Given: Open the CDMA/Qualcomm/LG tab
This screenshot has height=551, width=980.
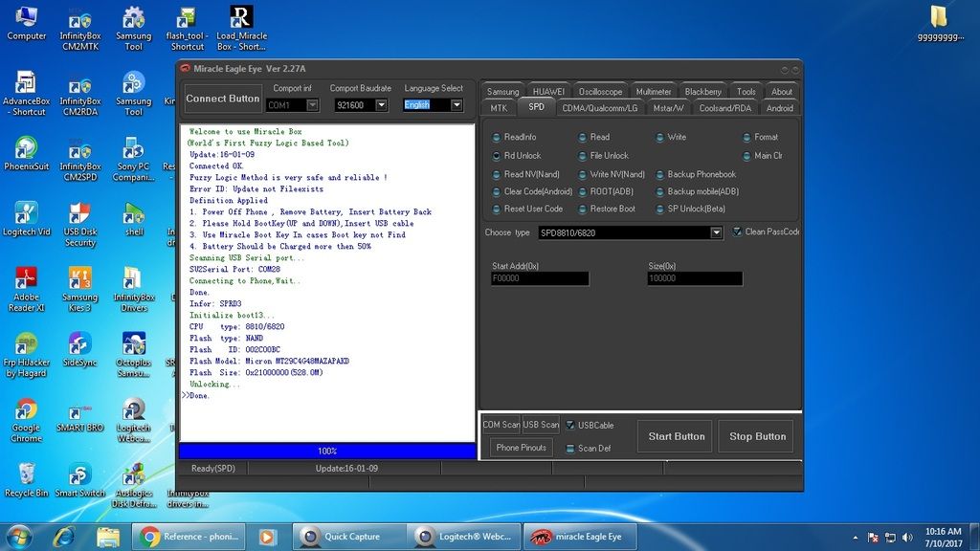Looking at the screenshot, I should [599, 108].
